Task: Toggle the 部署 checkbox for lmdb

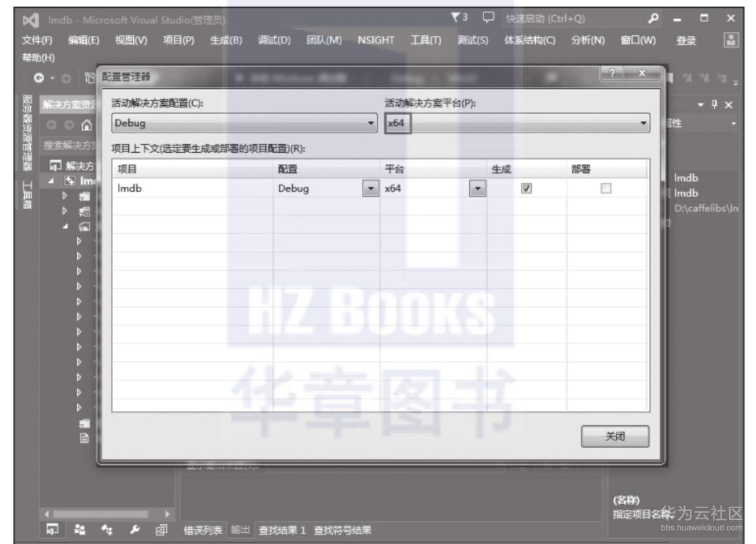Action: (x=606, y=188)
